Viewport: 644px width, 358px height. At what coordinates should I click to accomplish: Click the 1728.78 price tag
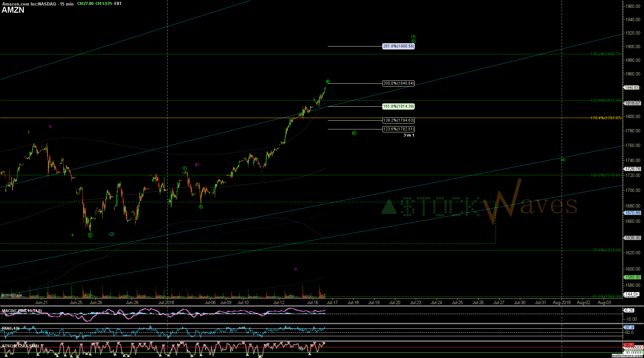(x=632, y=169)
